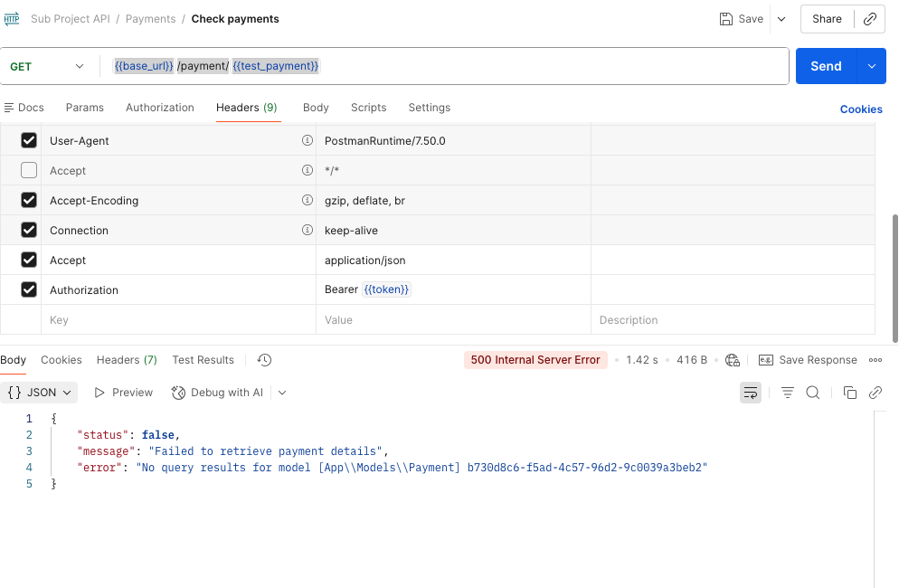Expand the Send button dropdown arrow
Viewport: 899px width, 588px height.
[872, 66]
